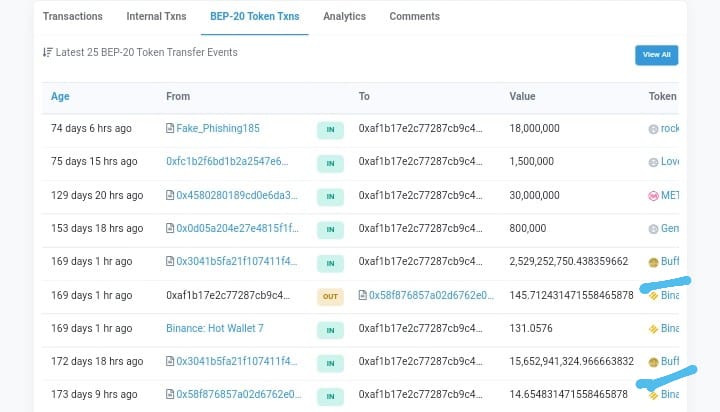Select the value 14.654831471558465878
The image size is (720, 412).
click(x=568, y=394)
